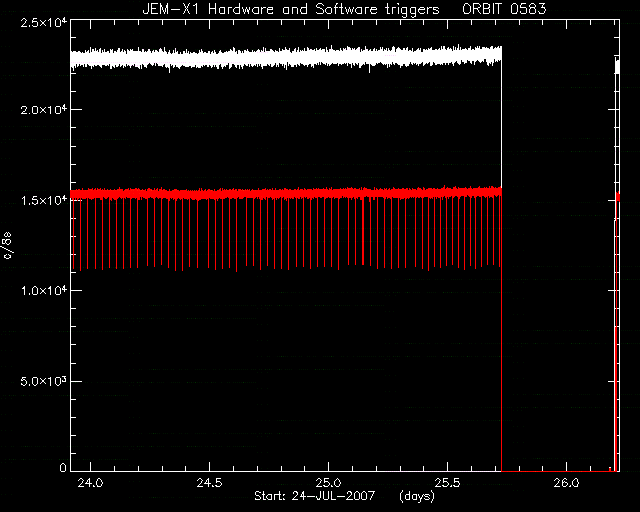Click the red software trigger data band
The image size is (640, 512).
286,193
